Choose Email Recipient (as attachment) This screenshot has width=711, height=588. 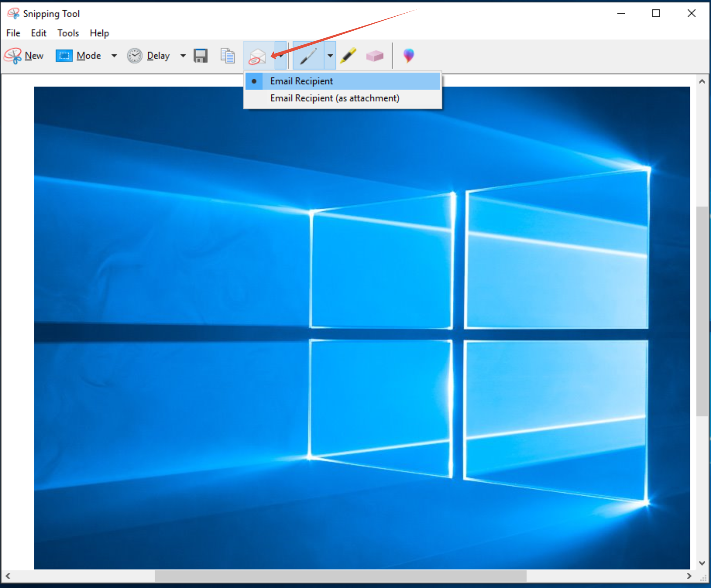[343, 98]
